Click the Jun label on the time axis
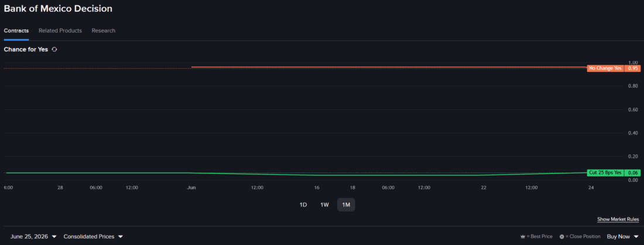644x245 pixels. tap(191, 188)
